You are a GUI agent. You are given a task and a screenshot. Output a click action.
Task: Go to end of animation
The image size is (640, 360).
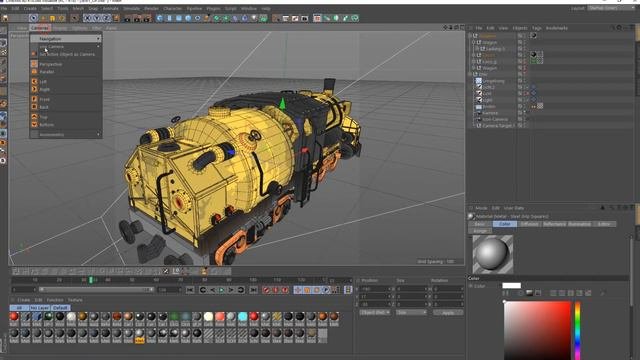pyautogui.click(x=253, y=290)
